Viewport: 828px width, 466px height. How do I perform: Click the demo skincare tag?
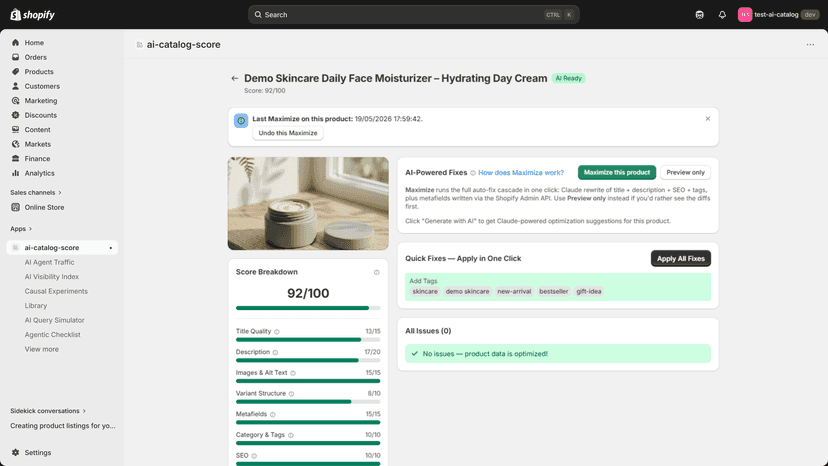[467, 291]
